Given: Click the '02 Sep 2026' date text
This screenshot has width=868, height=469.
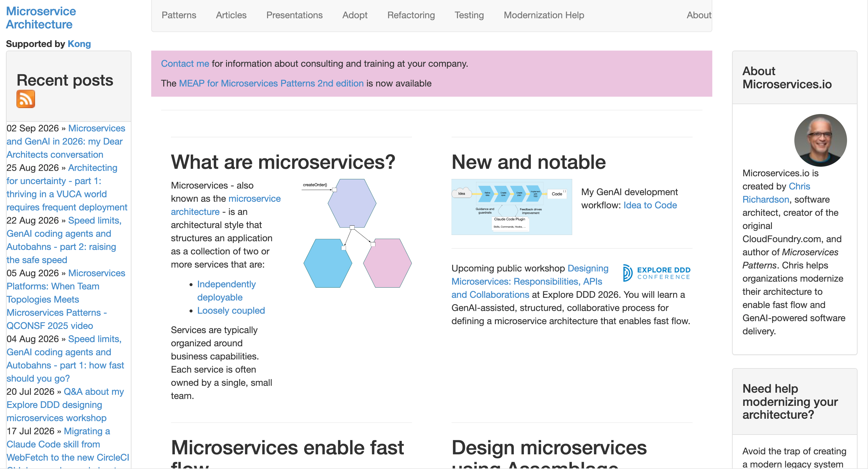Looking at the screenshot, I should click(33, 128).
